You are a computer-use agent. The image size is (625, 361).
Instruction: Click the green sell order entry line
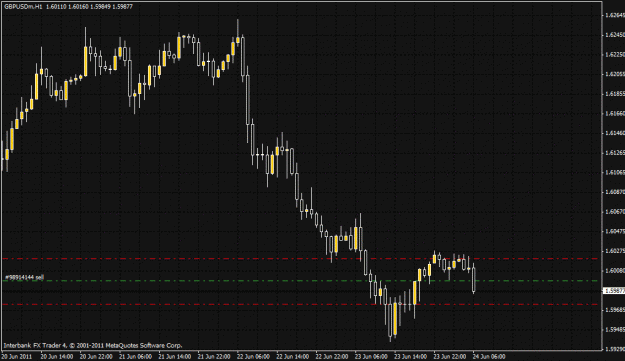[x=301, y=281]
